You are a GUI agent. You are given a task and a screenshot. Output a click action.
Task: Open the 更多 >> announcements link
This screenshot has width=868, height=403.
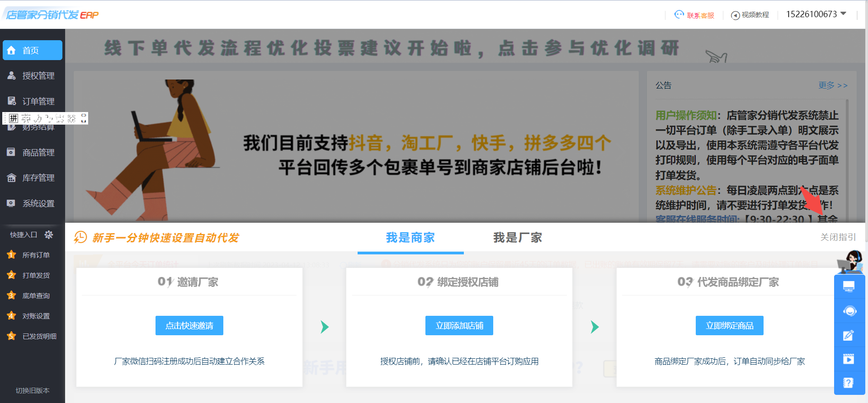click(x=833, y=85)
